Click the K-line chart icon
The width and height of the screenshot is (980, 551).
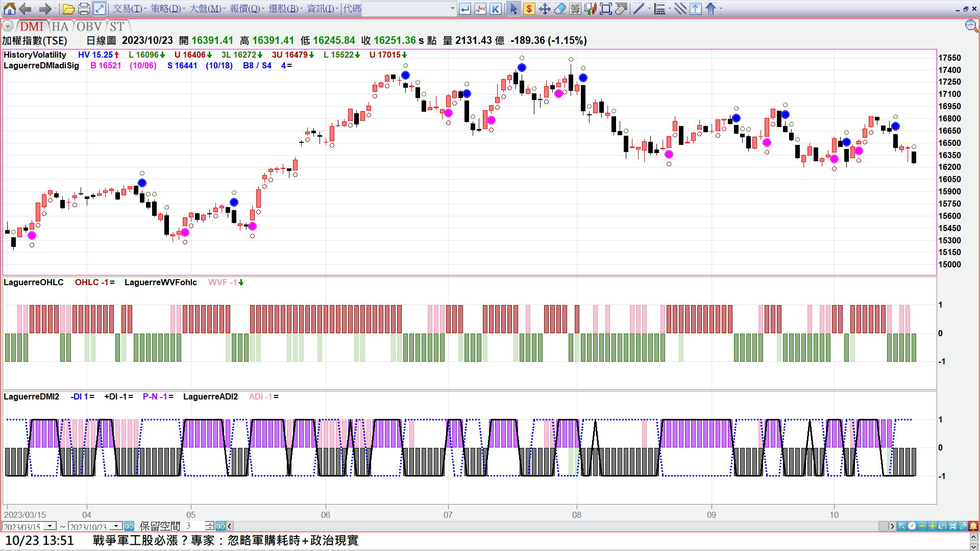496,9
